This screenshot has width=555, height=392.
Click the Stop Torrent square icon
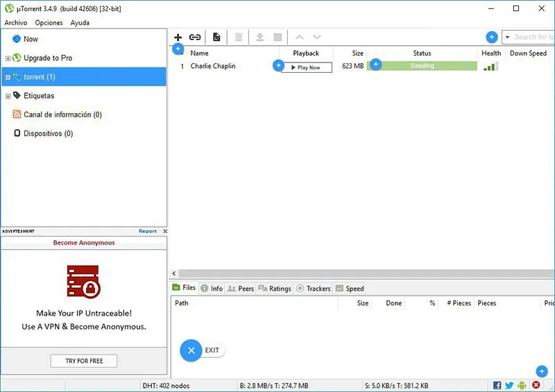pyautogui.click(x=278, y=37)
